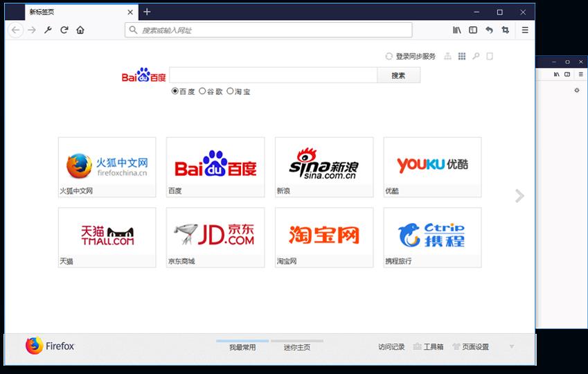Screen dimensions: 588x374
Task: Open the toolbox icon labeled 工具箱
Action: coord(417,346)
